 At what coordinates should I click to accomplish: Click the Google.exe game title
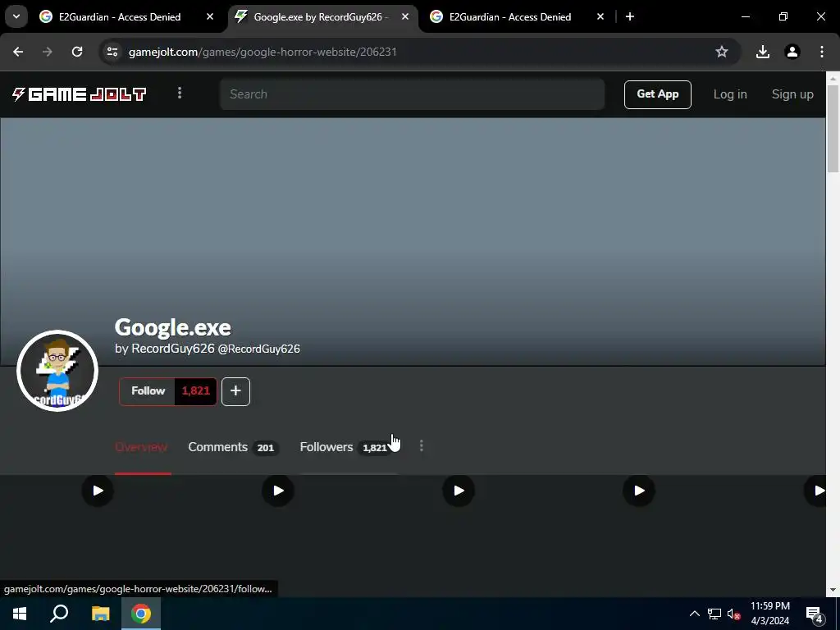(172, 327)
